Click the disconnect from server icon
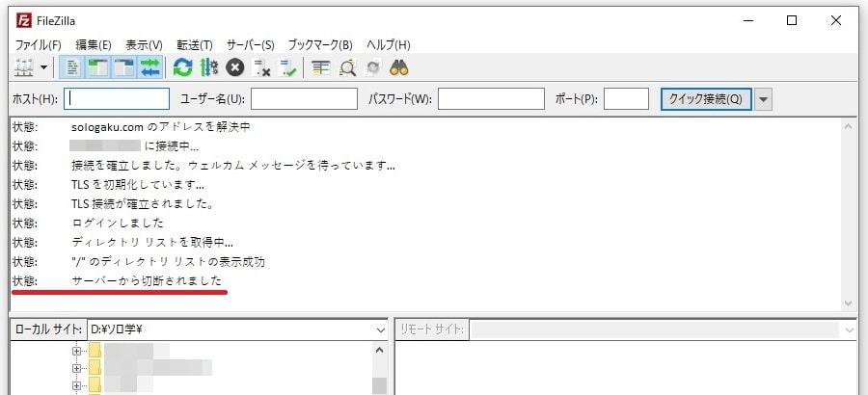 click(260, 67)
